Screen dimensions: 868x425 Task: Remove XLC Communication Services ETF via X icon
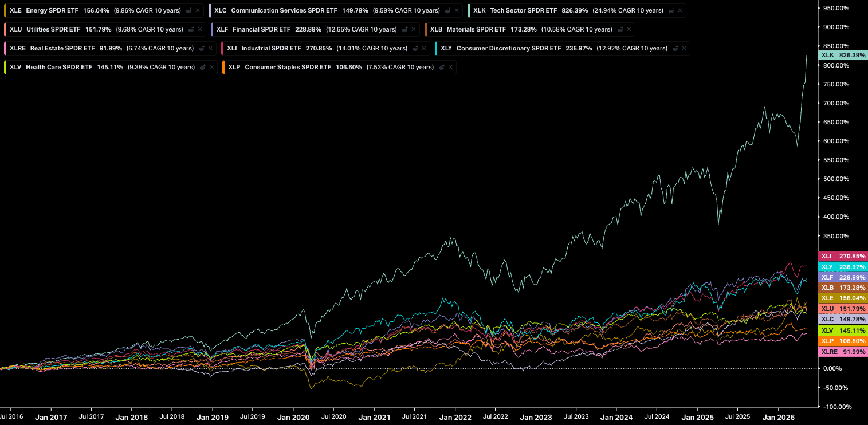457,11
